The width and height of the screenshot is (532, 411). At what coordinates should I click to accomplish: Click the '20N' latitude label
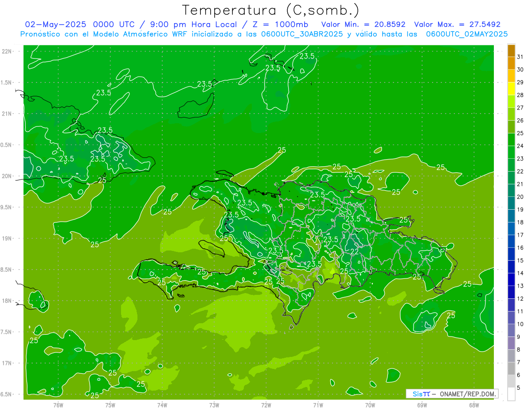(x=7, y=176)
